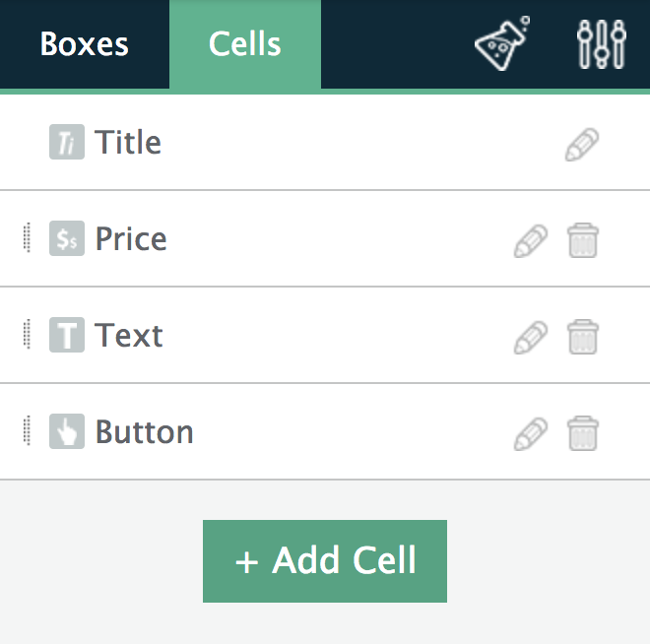Click the Button row drag handle
The image size is (650, 644).
(27, 430)
